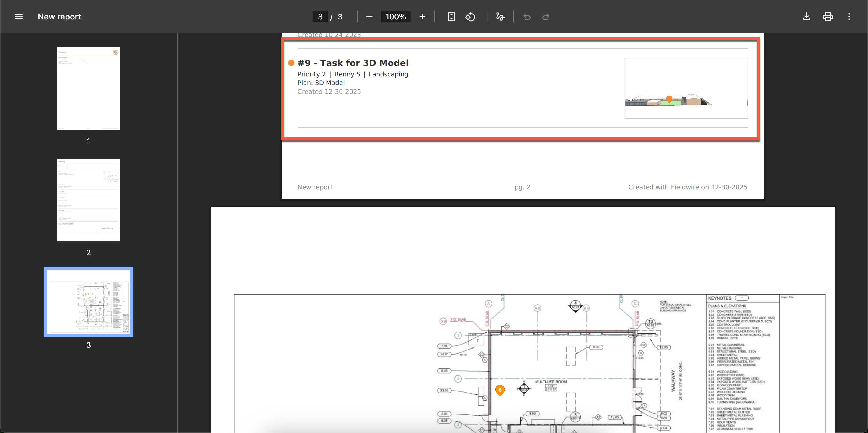Click the fit to page icon
Viewport: 868px width, 433px height.
pyautogui.click(x=451, y=17)
